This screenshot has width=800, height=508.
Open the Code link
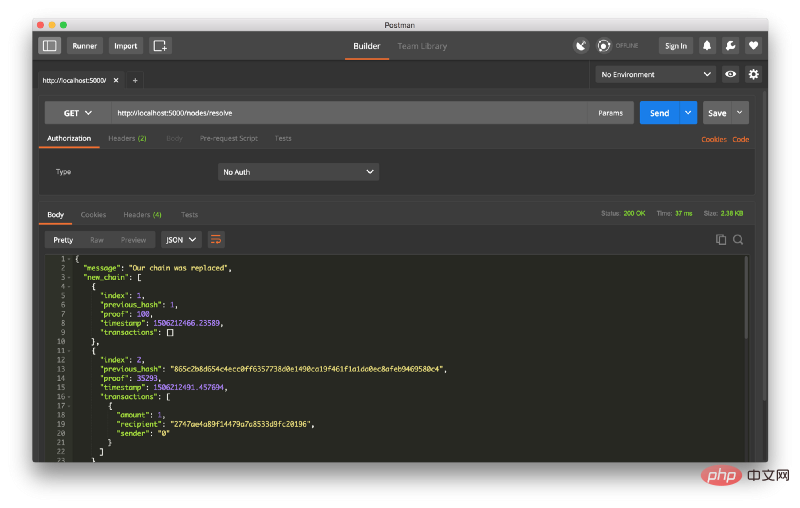[x=741, y=139]
